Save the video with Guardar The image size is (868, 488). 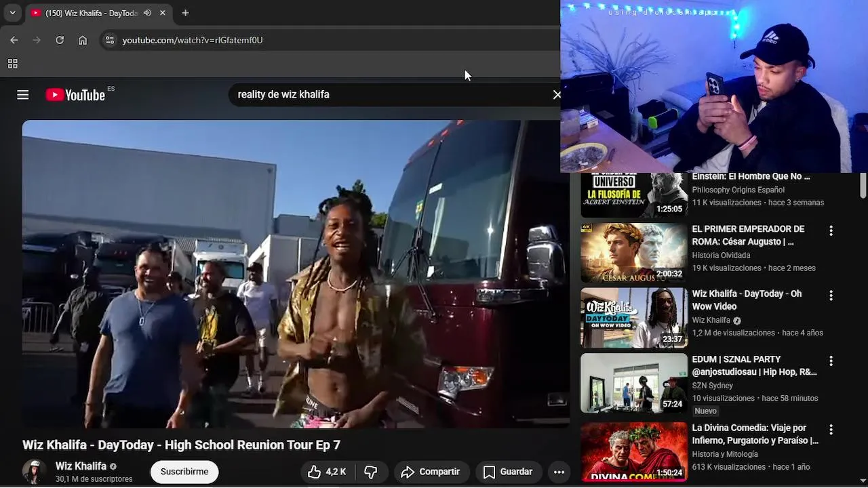(507, 472)
